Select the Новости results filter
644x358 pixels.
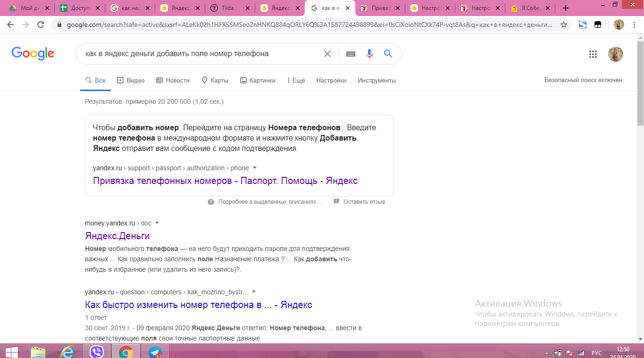[x=173, y=81]
